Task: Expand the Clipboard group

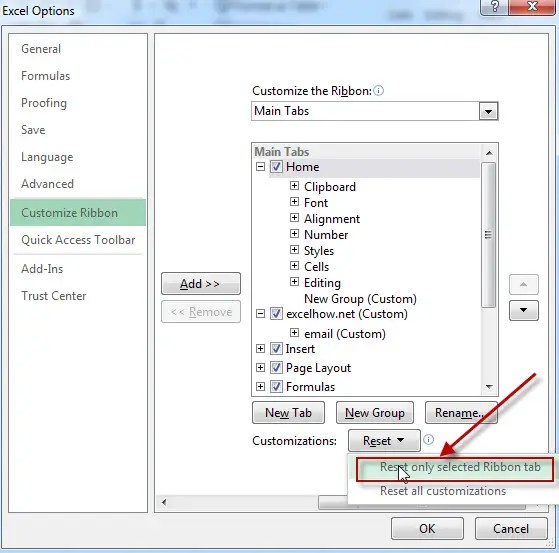Action: (x=294, y=186)
